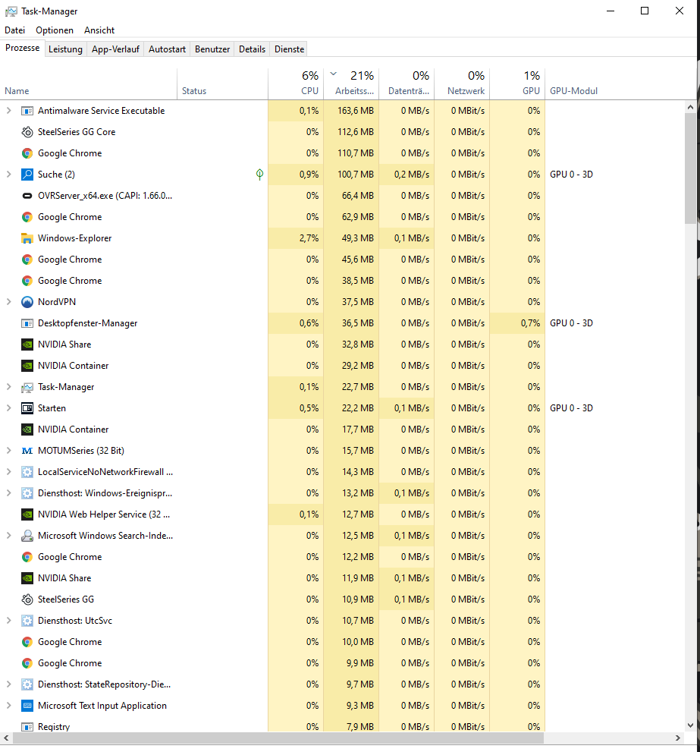Click the horizontal scrollbar right arrow
This screenshot has width=700, height=752.
coord(678,738)
